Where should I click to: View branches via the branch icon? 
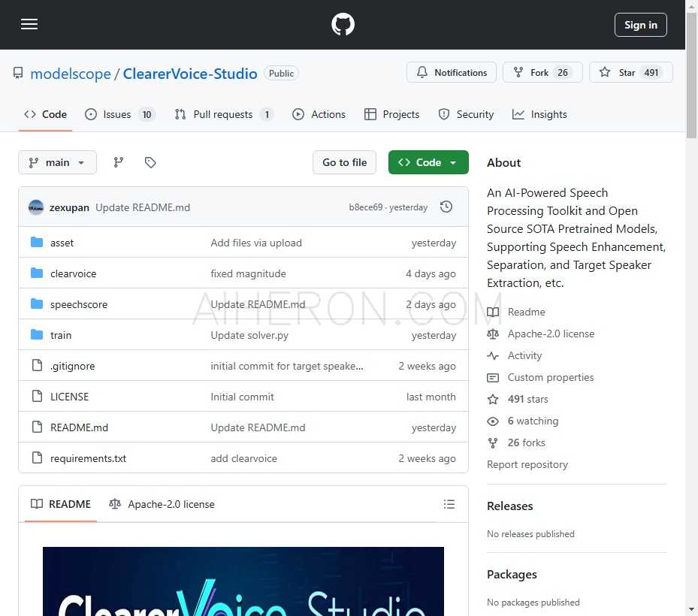(x=119, y=162)
